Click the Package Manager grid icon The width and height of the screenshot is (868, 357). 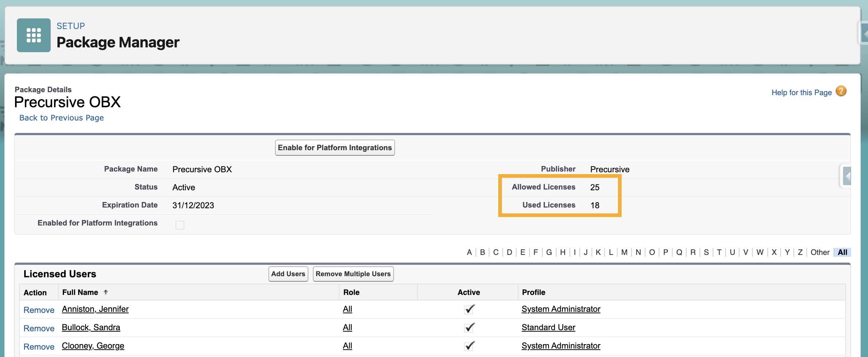(x=34, y=35)
